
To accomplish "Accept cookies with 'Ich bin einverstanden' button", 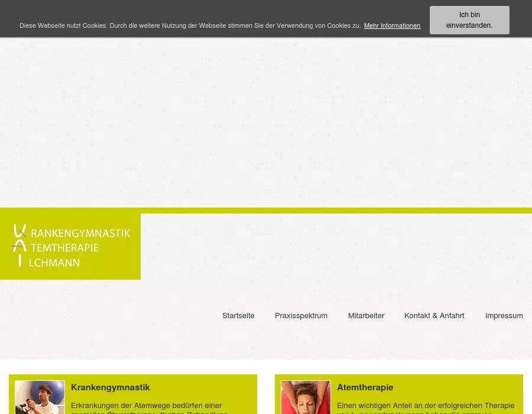I will click(x=469, y=20).
